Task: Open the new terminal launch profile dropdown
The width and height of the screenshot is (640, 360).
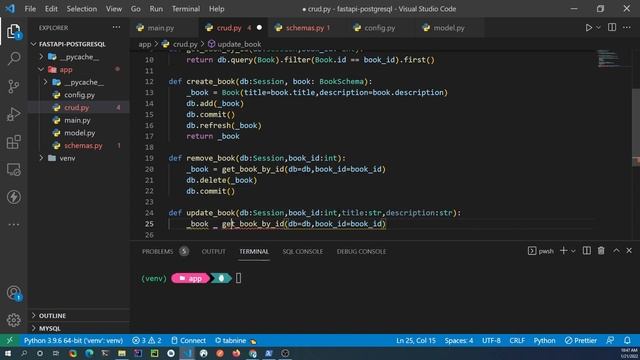Action: tap(573, 251)
